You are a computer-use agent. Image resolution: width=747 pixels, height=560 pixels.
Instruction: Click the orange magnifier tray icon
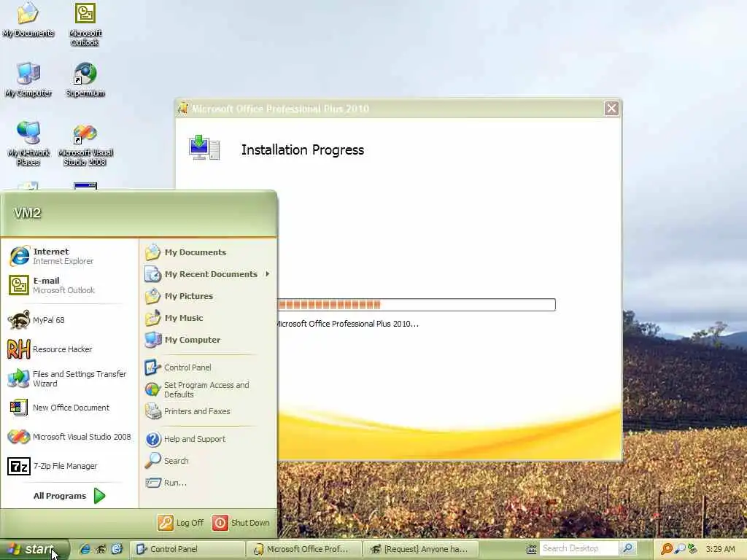(667, 549)
